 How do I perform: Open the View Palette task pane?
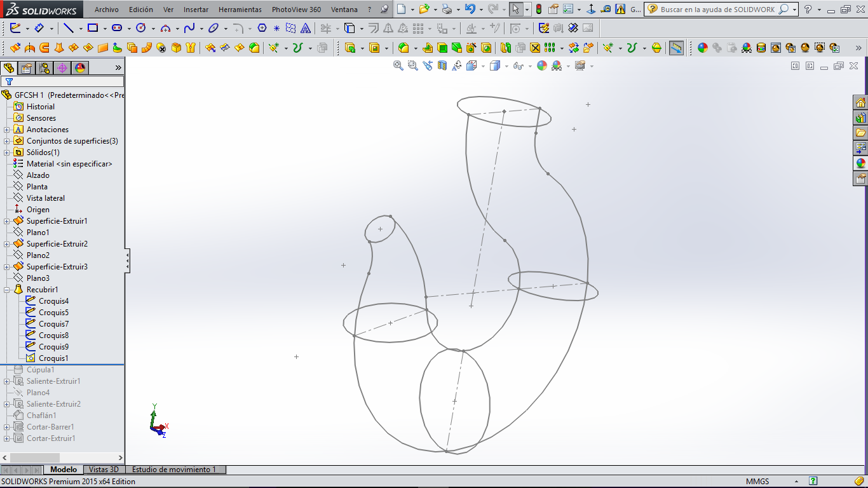tap(860, 148)
